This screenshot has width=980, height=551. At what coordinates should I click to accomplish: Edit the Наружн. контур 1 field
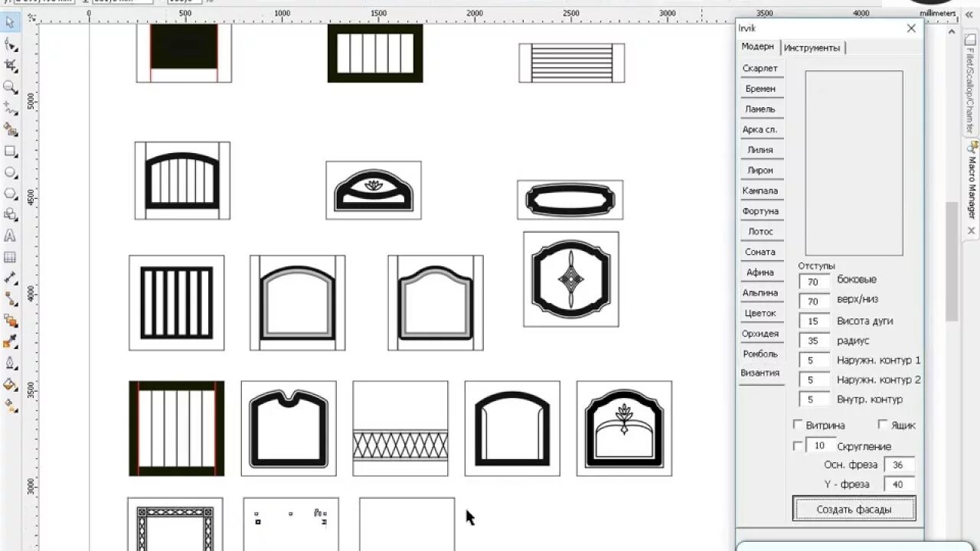coord(814,360)
